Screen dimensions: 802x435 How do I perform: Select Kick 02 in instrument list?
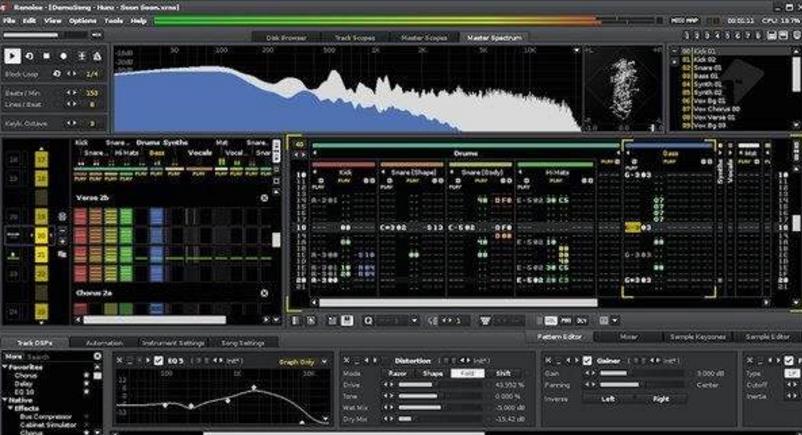(x=704, y=58)
